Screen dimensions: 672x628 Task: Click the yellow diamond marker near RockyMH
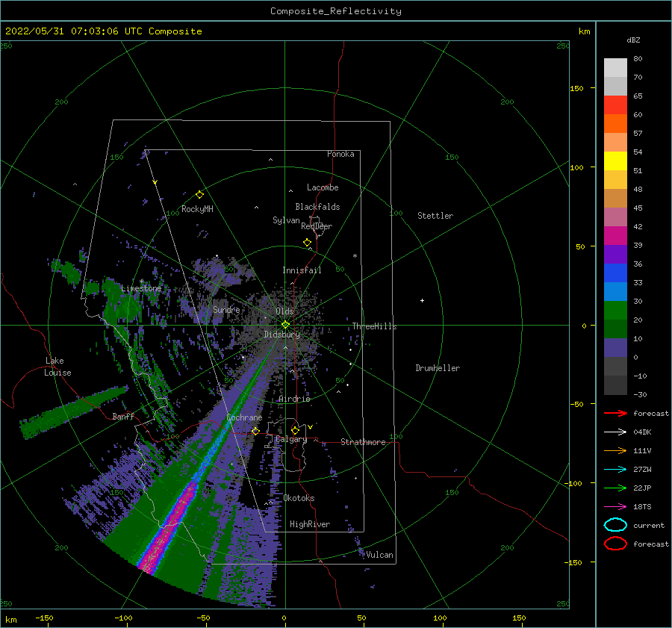(199, 195)
